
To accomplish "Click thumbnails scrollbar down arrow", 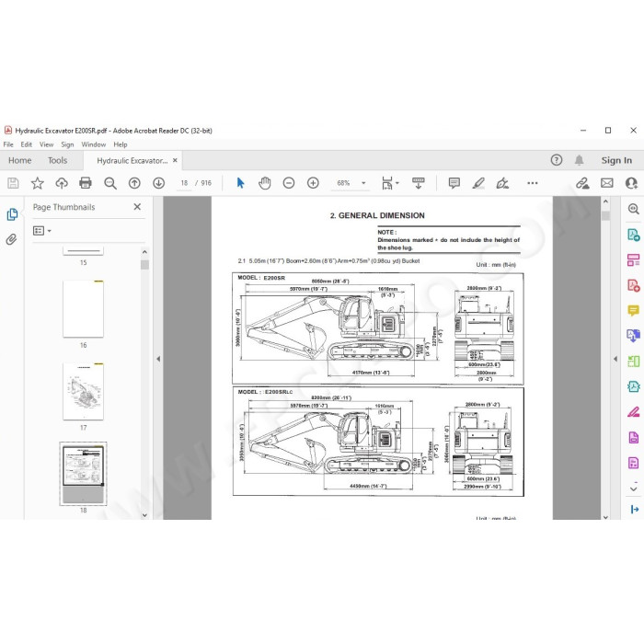I will click(144, 515).
